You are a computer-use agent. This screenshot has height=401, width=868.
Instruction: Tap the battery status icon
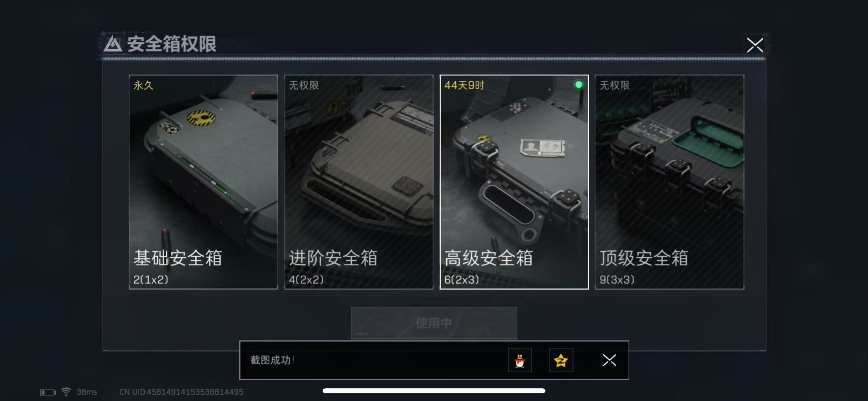click(48, 392)
